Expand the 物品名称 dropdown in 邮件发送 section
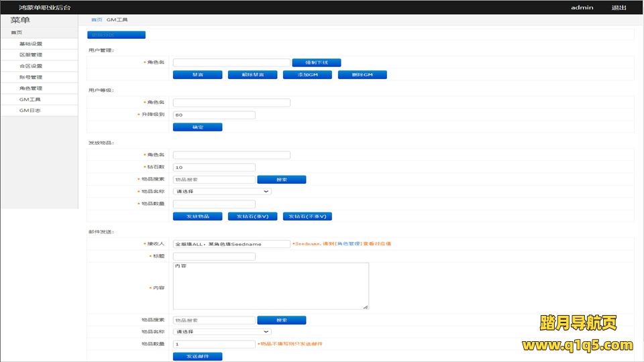This screenshot has height=362, width=644. 222,332
